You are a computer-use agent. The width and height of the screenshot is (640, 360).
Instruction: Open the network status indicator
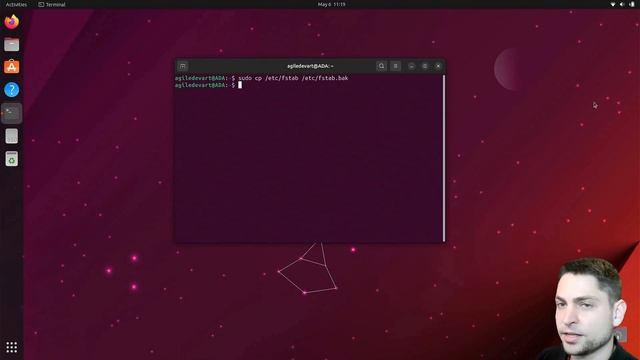point(613,4)
